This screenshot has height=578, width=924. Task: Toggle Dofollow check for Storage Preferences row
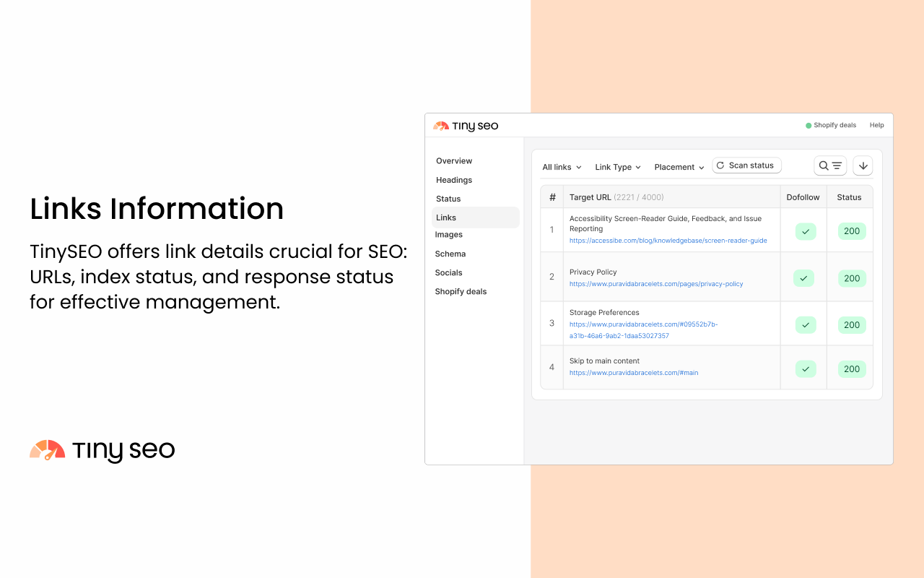(806, 325)
